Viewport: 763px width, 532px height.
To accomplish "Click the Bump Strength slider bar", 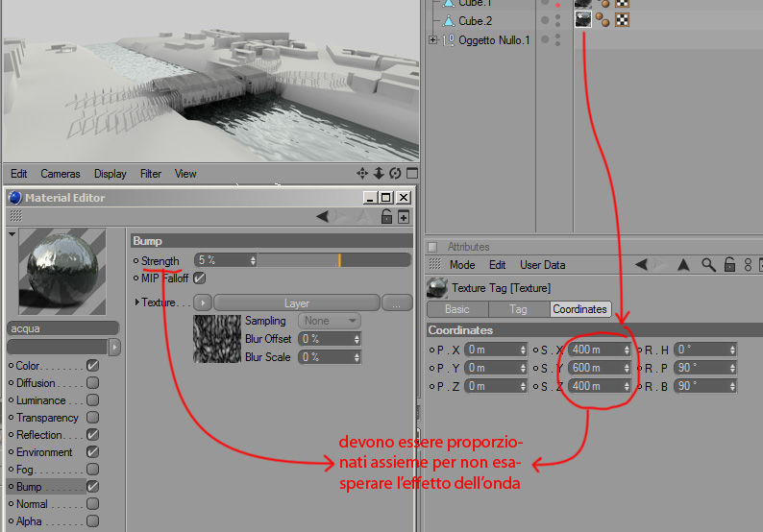I will pos(333,260).
